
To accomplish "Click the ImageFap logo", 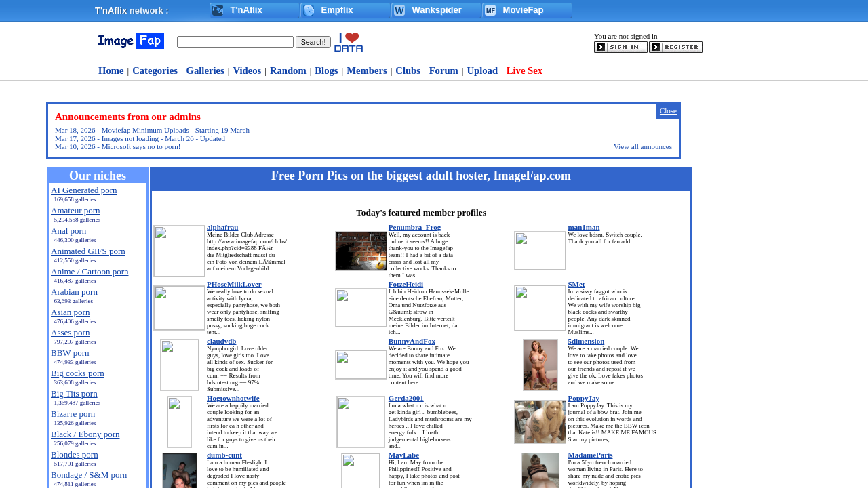I will coord(131,41).
